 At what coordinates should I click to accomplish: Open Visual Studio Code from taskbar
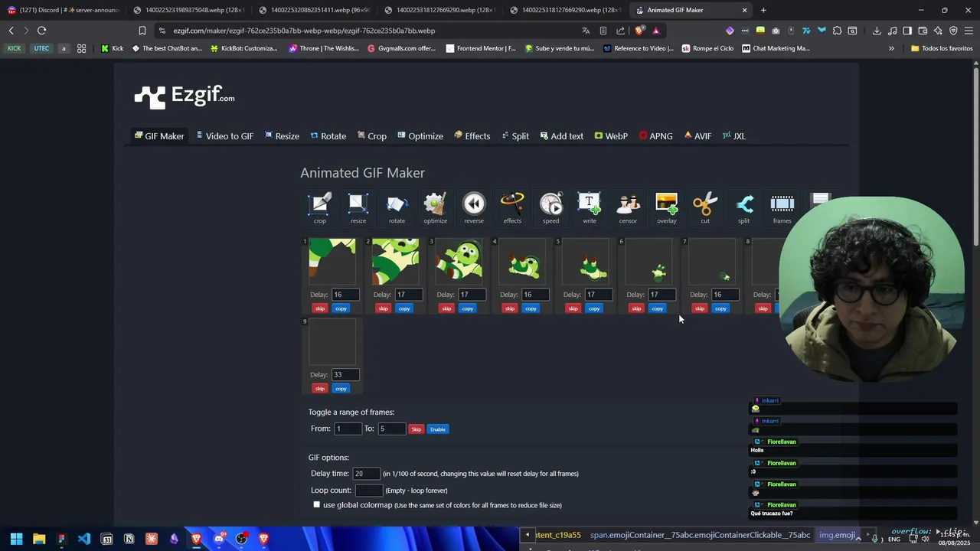click(84, 539)
